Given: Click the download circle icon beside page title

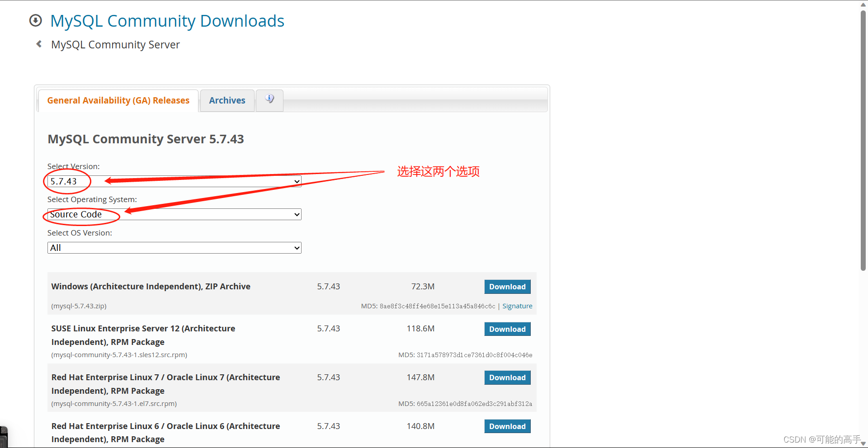Looking at the screenshot, I should [35, 21].
